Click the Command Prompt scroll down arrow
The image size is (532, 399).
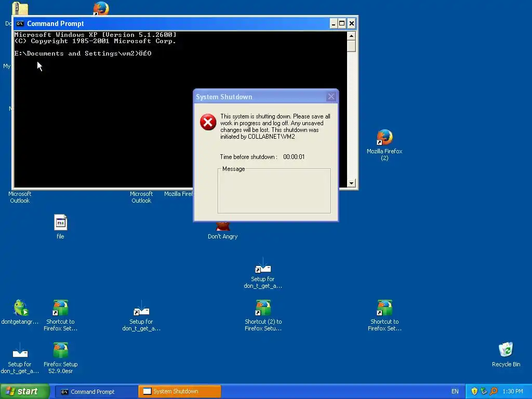[x=351, y=183]
